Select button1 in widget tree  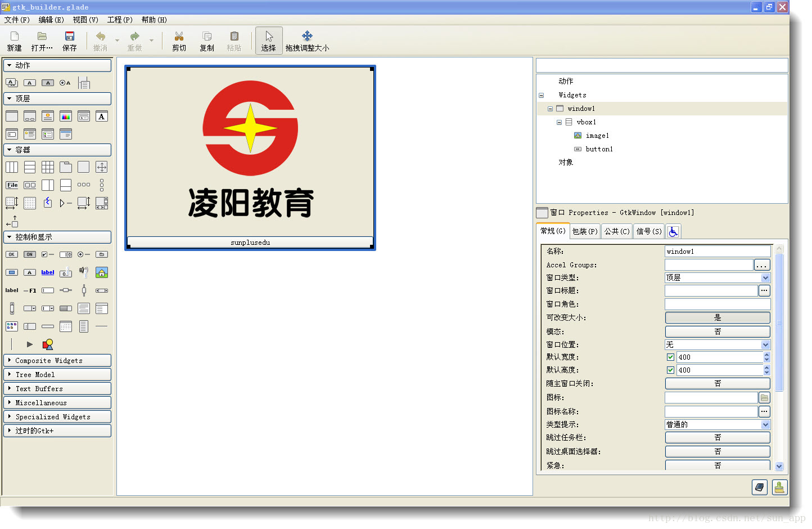coord(599,149)
